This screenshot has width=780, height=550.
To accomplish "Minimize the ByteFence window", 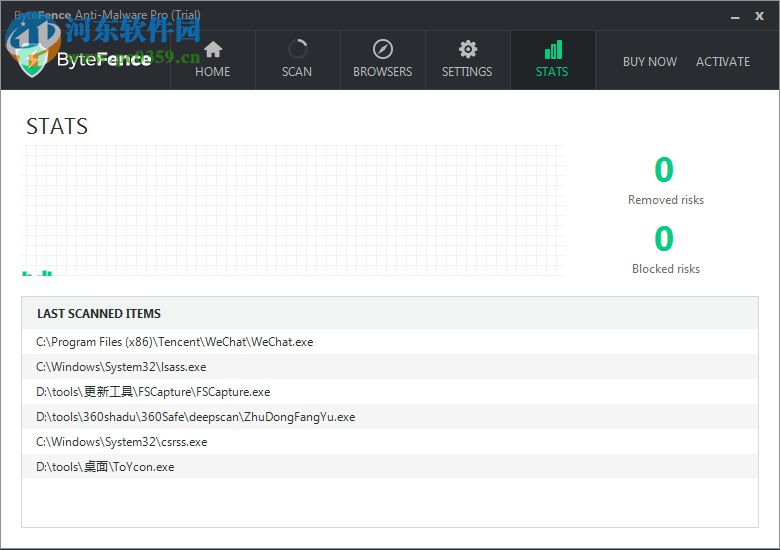I will click(735, 17).
